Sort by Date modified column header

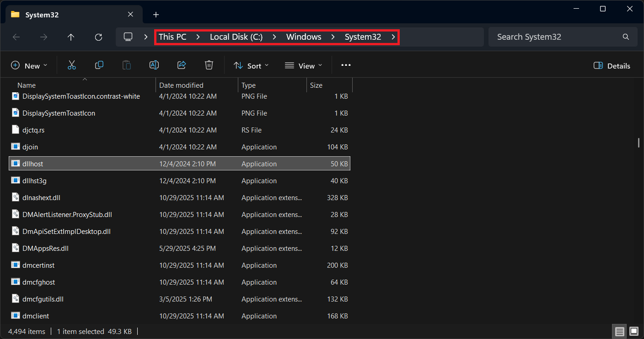point(181,85)
